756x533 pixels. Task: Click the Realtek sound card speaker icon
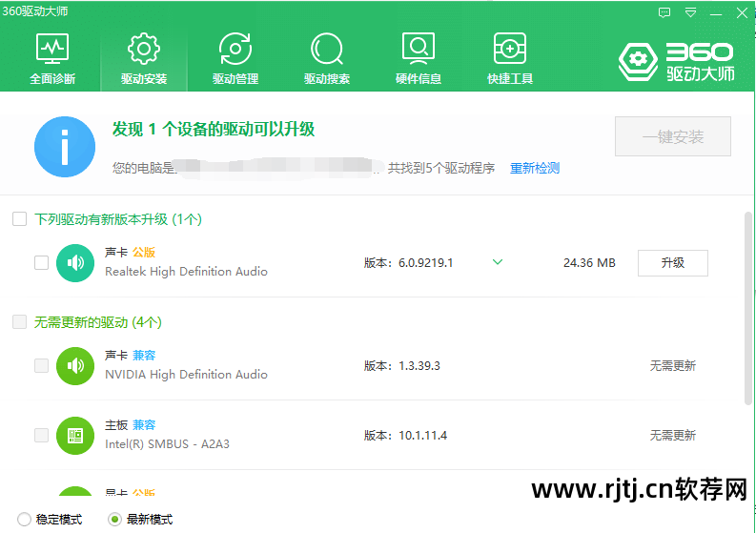[x=75, y=263]
